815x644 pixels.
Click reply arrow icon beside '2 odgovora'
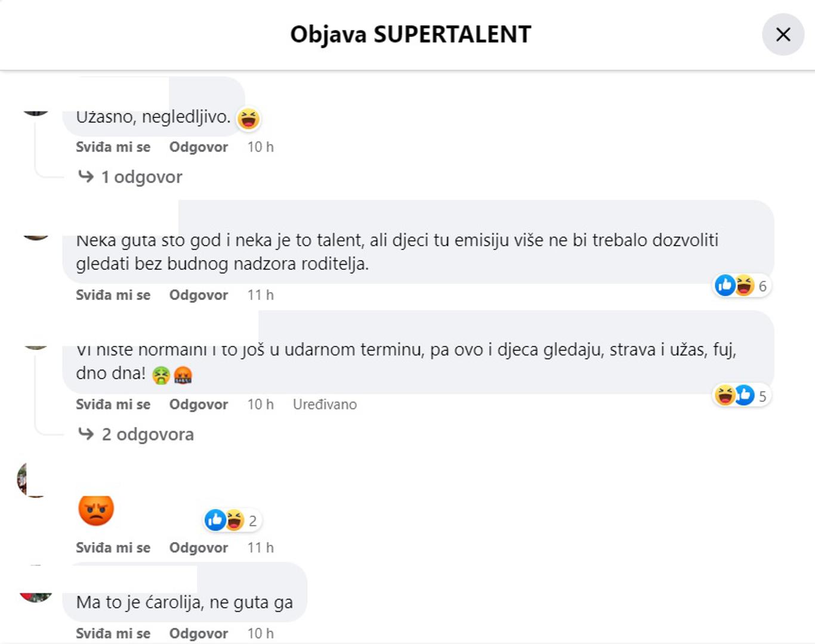86,434
